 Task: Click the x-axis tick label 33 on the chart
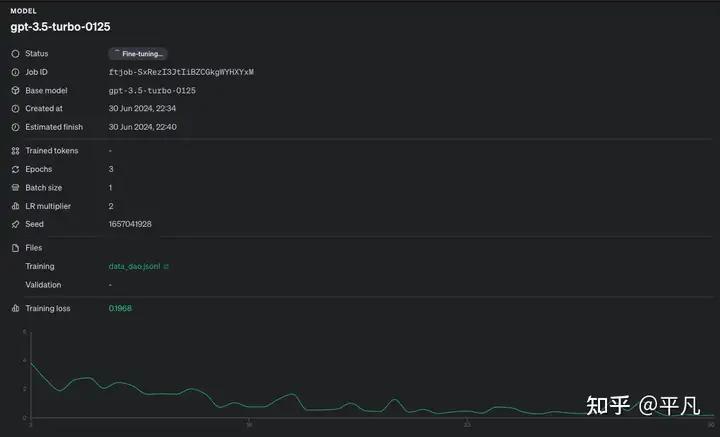[x=467, y=425]
